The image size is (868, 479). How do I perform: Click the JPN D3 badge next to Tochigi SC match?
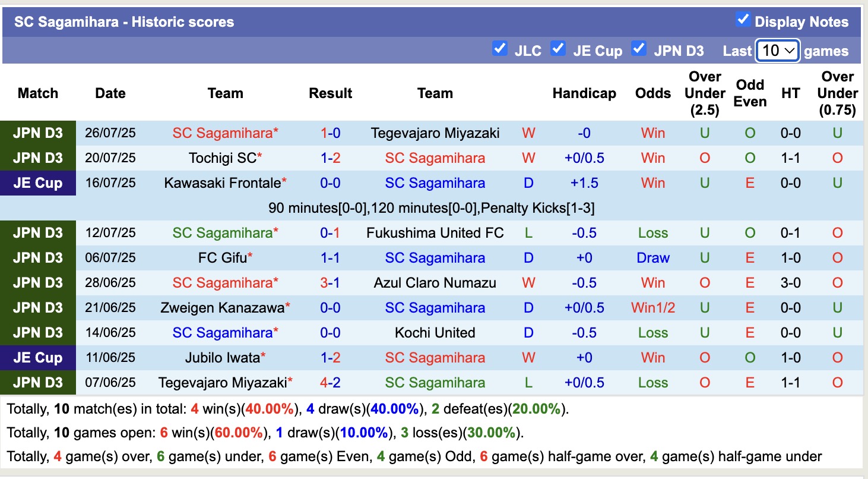[37, 158]
